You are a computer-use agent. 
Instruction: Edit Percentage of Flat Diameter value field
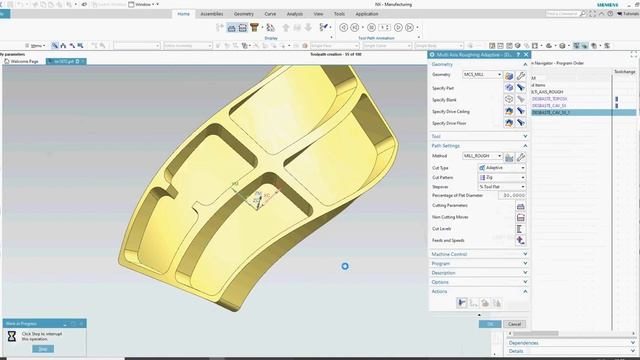(x=512, y=196)
